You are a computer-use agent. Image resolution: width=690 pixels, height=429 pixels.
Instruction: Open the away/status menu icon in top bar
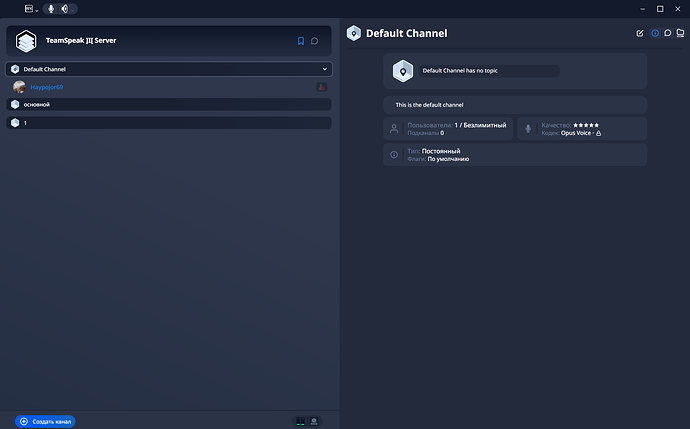[29, 9]
